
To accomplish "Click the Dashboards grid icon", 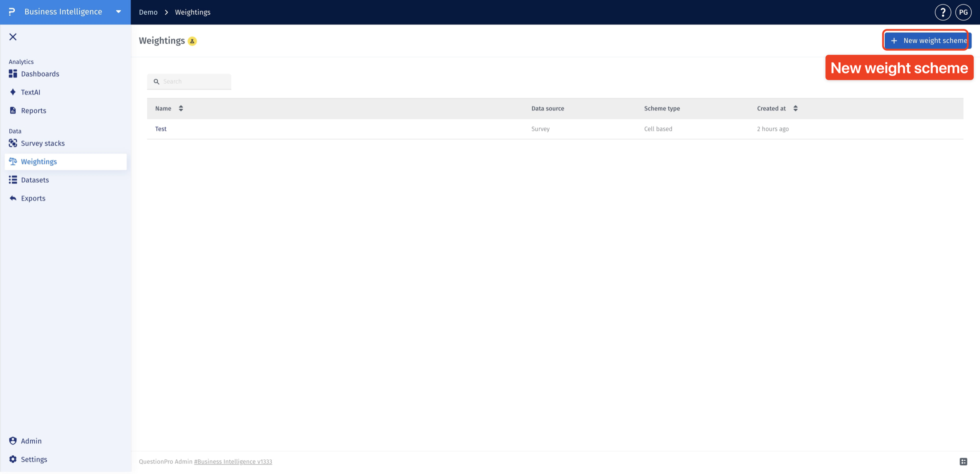I will click(x=13, y=74).
